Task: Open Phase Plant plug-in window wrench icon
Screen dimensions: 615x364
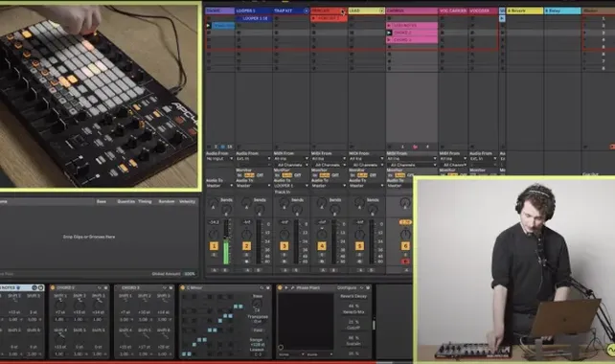Action: pyautogui.click(x=292, y=288)
